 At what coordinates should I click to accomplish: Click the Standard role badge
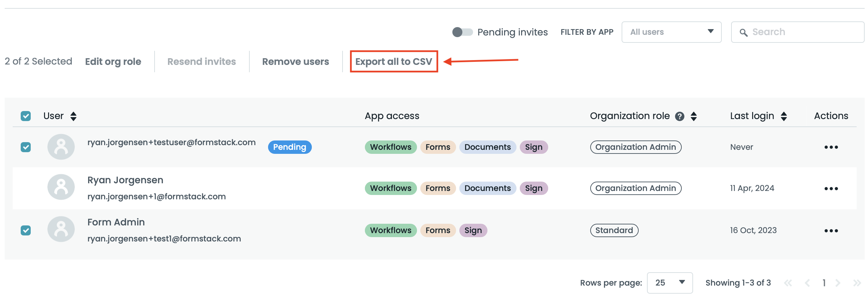click(614, 230)
